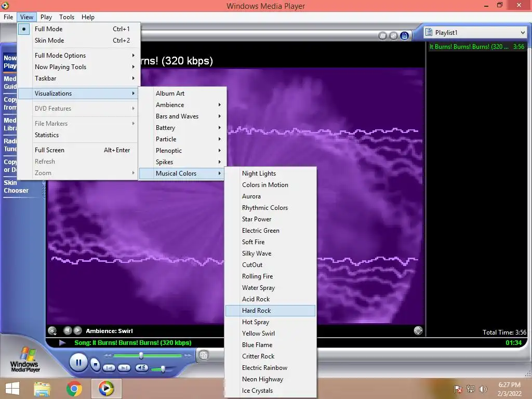Click the playing track in the playlist
Screen dimensions: 532x399
(477, 46)
